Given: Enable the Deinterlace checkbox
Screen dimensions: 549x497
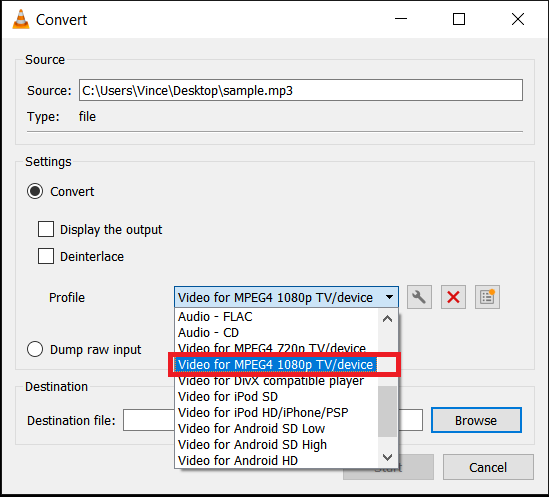Looking at the screenshot, I should 46,256.
